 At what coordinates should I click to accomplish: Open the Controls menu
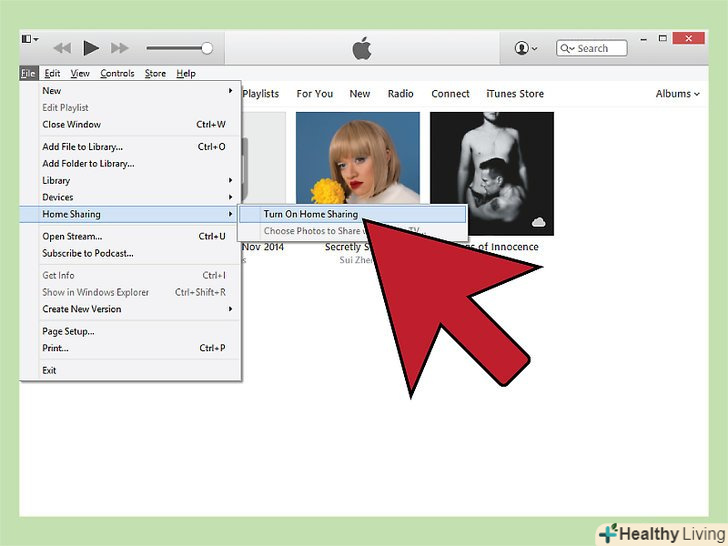click(117, 73)
